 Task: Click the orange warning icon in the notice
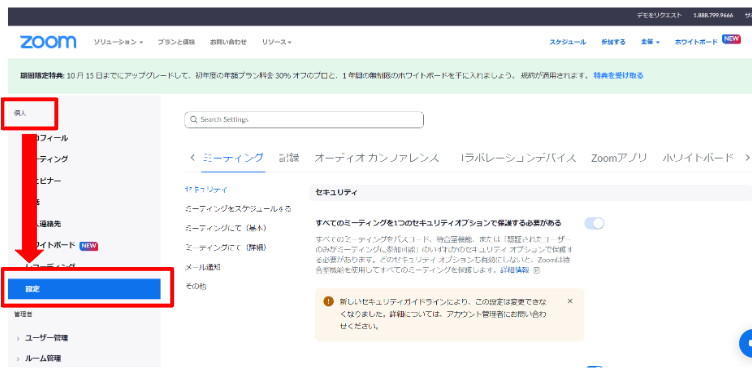coord(328,301)
